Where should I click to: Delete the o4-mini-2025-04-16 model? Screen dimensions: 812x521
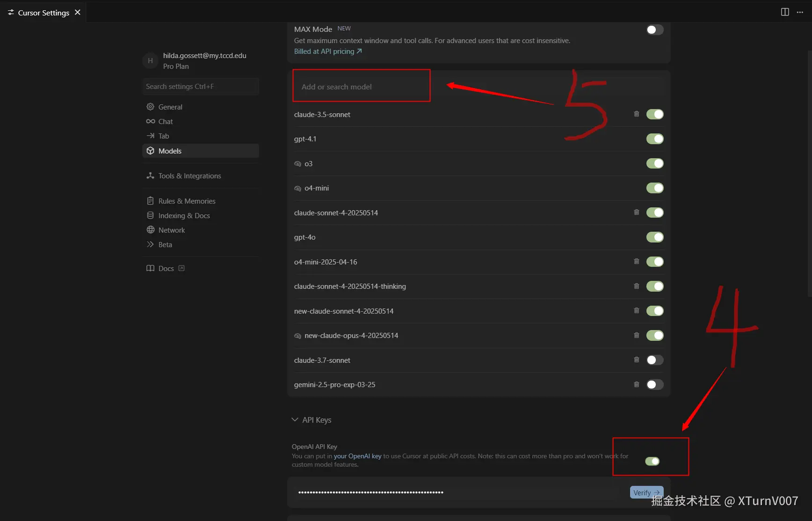[636, 261]
